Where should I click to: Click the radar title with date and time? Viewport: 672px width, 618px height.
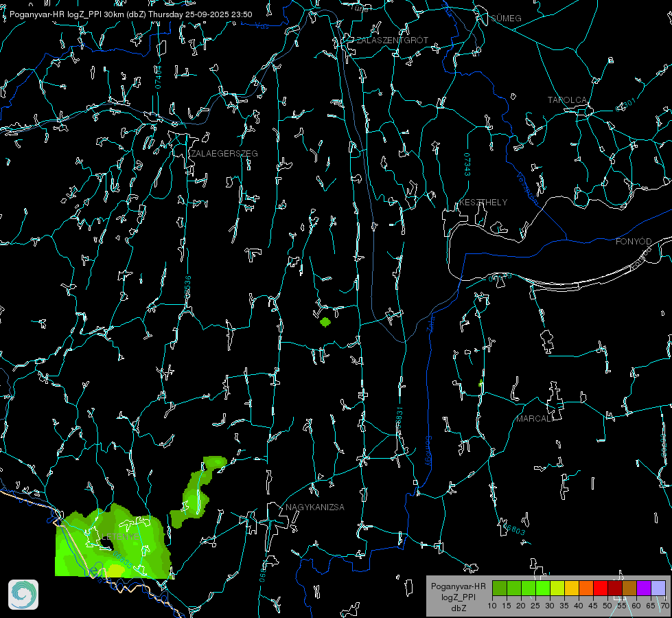(x=130, y=14)
